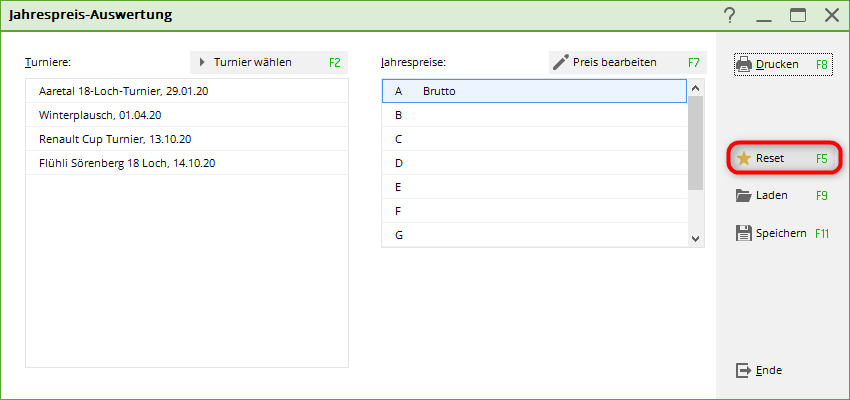Click the Jahrespreise scrollbar thumb
Image resolution: width=850 pixels, height=400 pixels.
pyautogui.click(x=696, y=142)
